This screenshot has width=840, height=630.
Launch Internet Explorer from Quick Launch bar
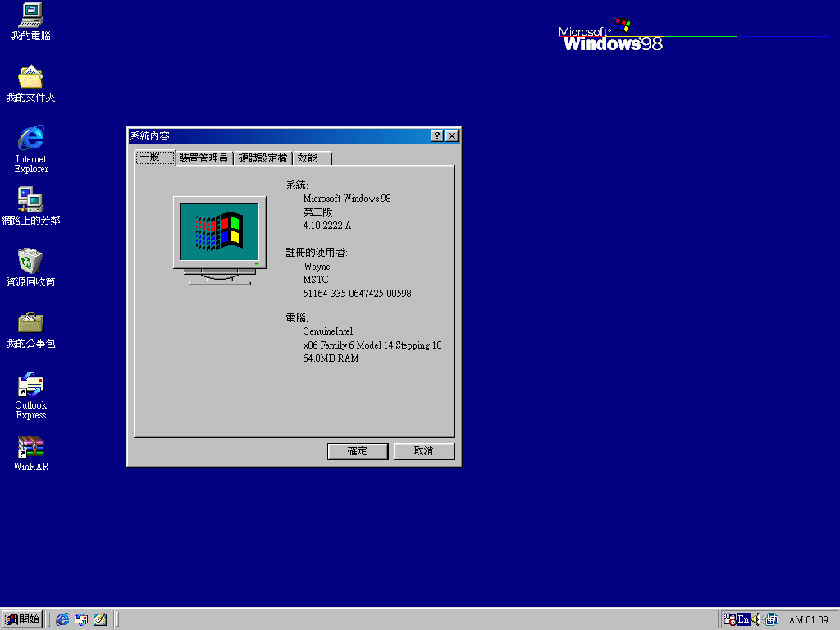point(62,619)
